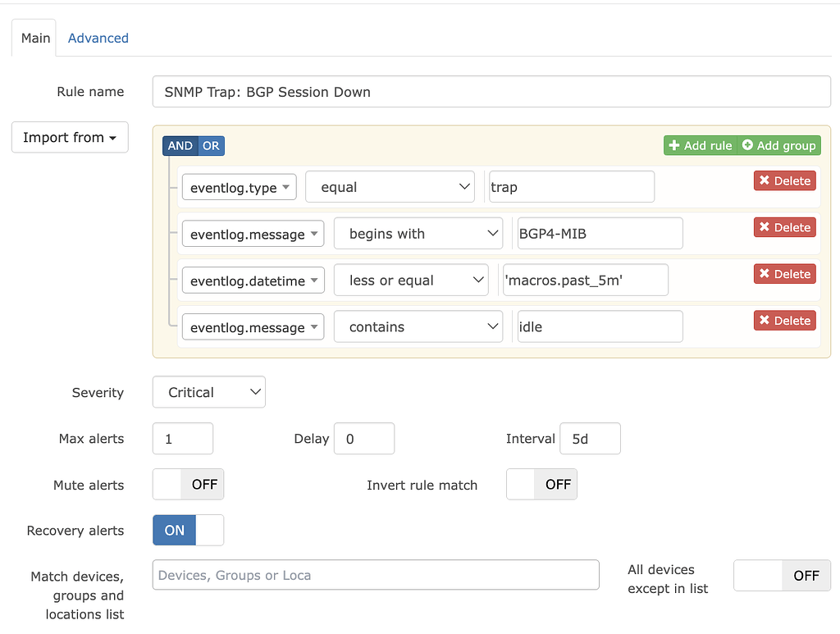The height and width of the screenshot is (634, 840).
Task: Open the Import from menu
Action: 69,137
